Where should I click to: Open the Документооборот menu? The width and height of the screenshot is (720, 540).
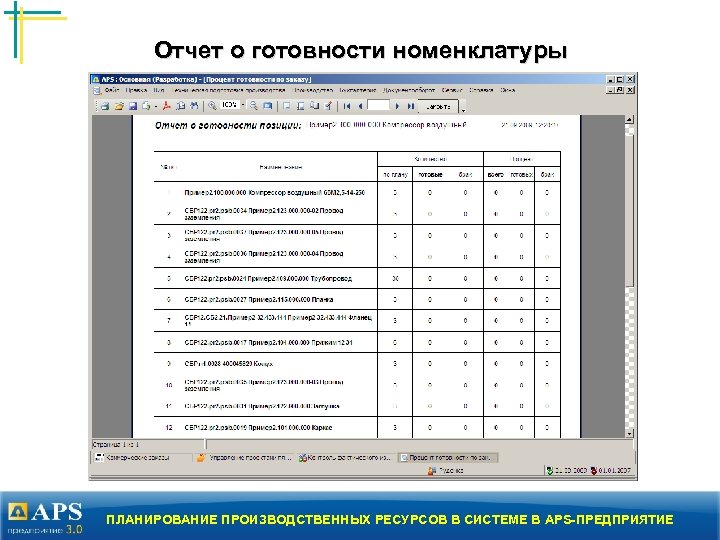coord(409,90)
